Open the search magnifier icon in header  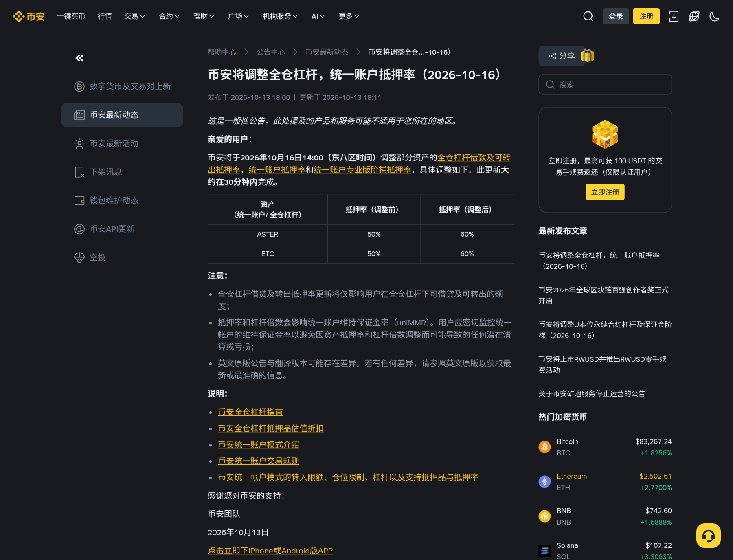pyautogui.click(x=588, y=16)
